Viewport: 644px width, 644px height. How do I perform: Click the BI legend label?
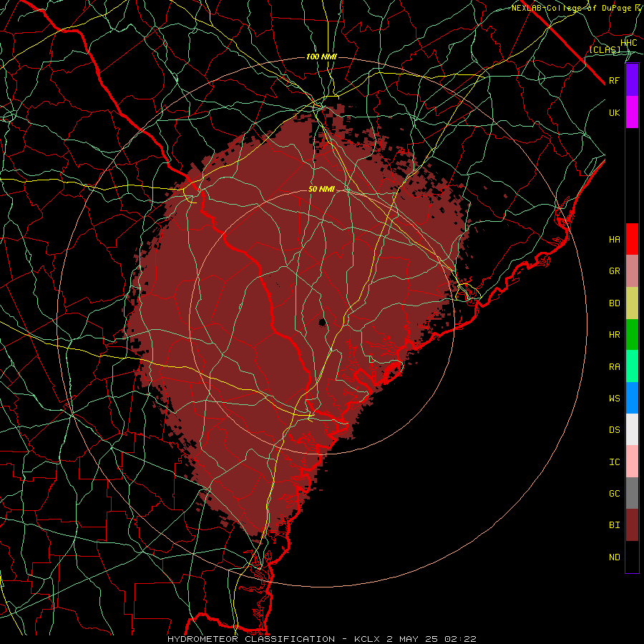point(614,525)
